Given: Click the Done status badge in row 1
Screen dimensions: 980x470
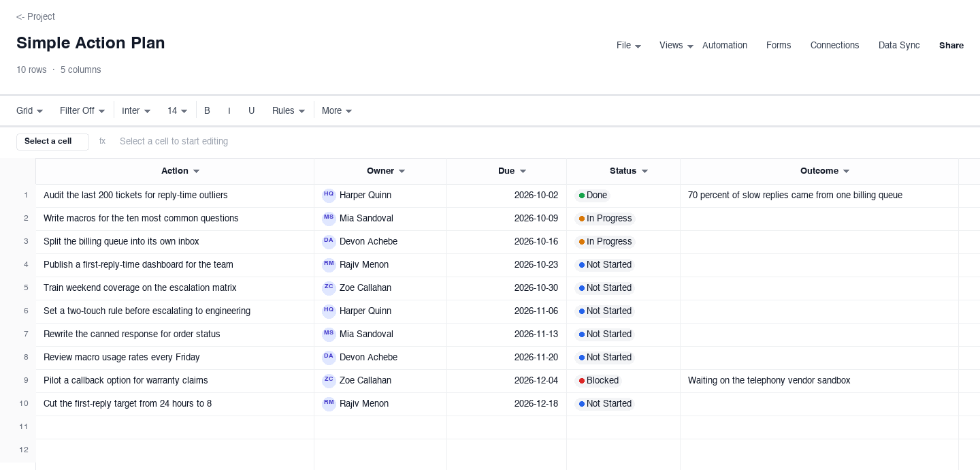Looking at the screenshot, I should tap(592, 195).
